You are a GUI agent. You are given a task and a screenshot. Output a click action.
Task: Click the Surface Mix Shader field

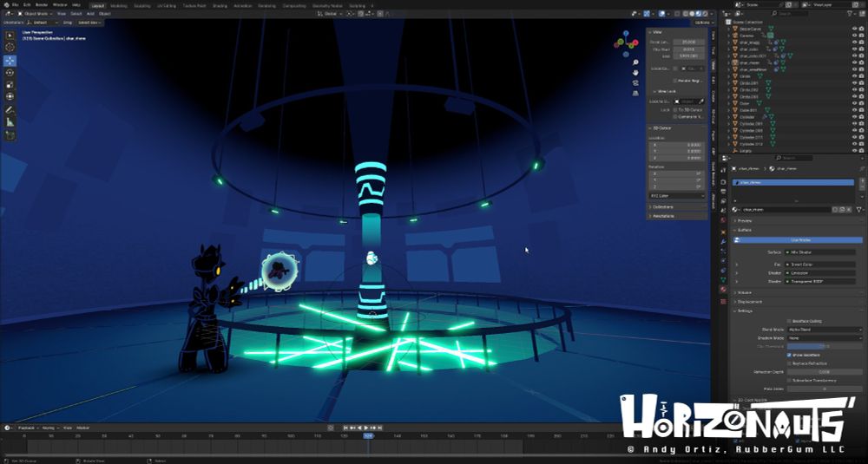point(820,252)
